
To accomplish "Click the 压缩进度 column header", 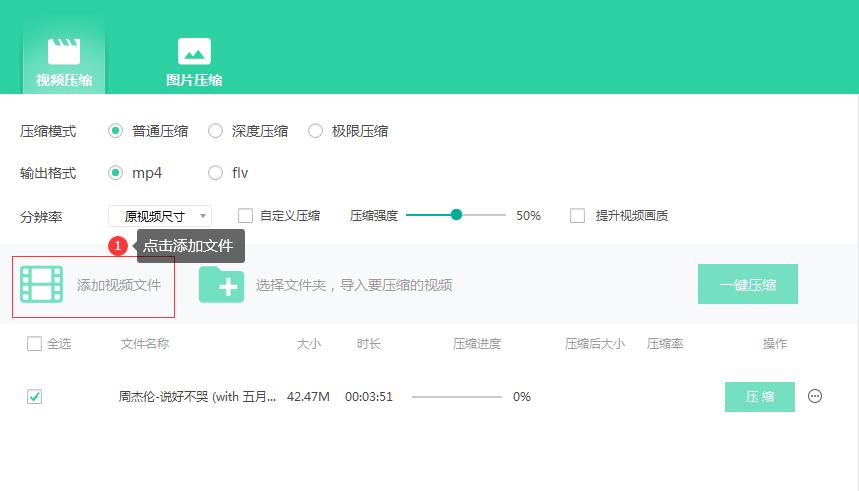I will pyautogui.click(x=477, y=344).
